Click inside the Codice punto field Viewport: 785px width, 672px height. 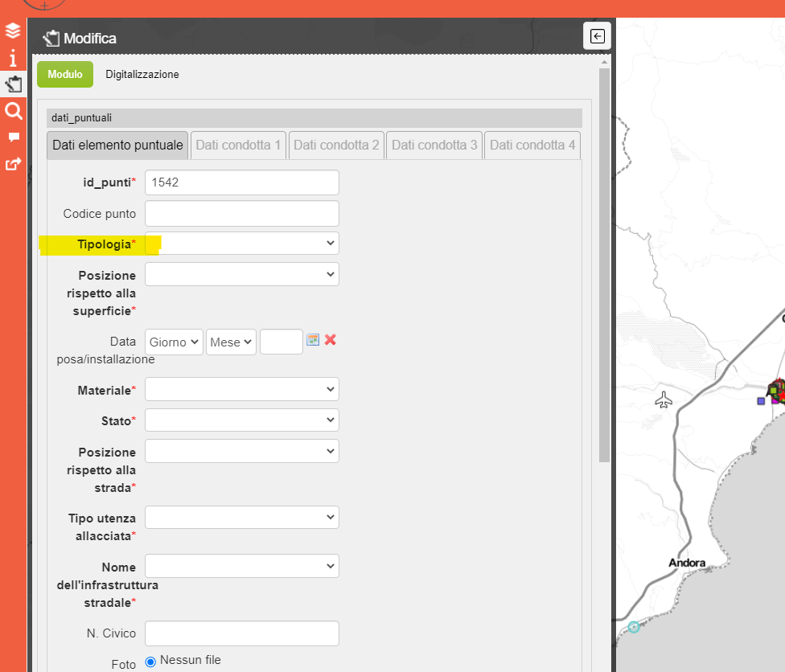[241, 213]
